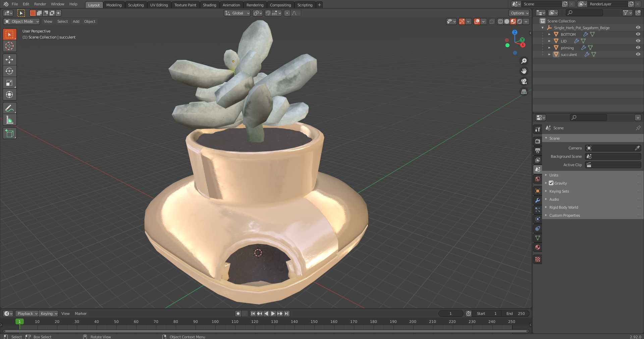
Task: Activate the Transform tool
Action: (x=9, y=94)
